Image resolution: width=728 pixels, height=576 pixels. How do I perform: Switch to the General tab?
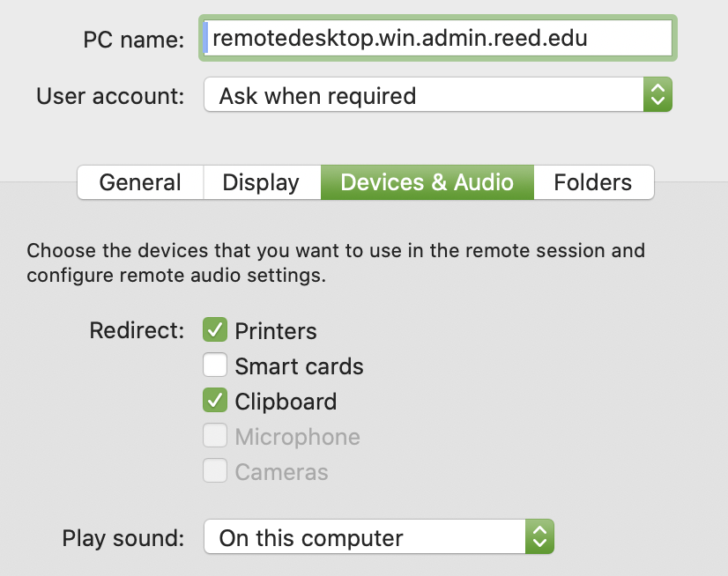pos(140,182)
